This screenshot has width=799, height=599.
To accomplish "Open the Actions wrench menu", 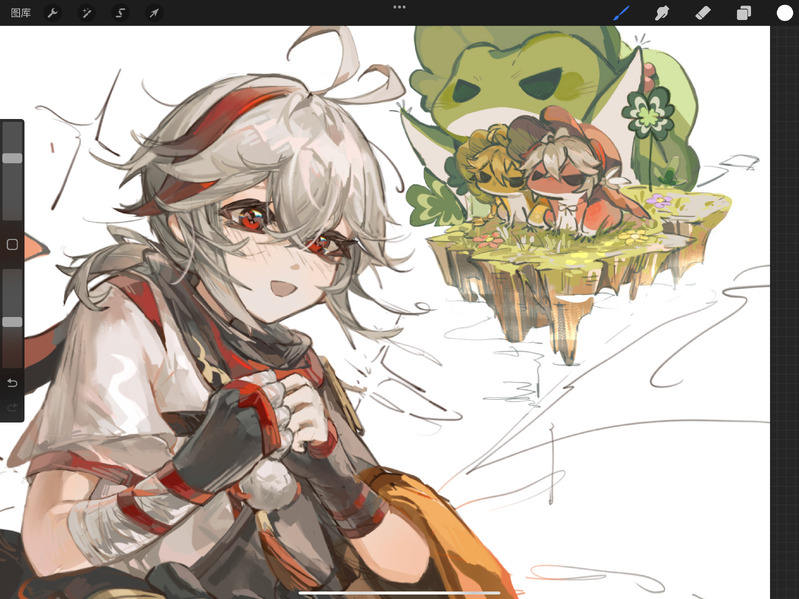I will (52, 13).
